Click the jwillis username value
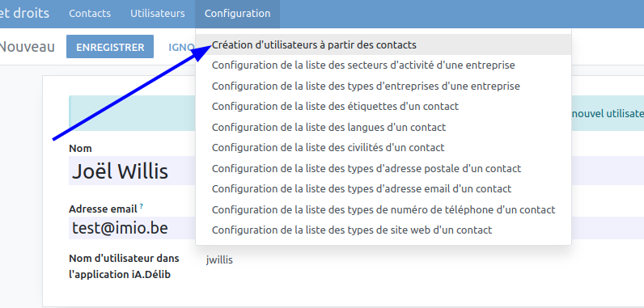 pyautogui.click(x=219, y=260)
